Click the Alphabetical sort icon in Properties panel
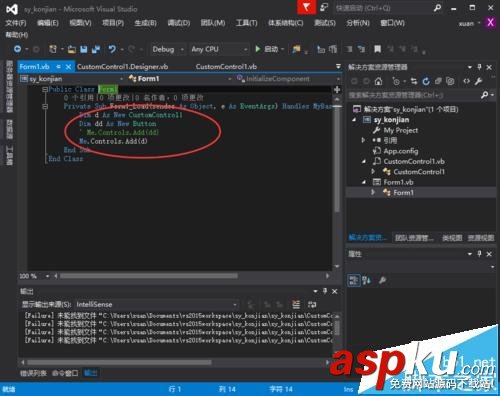 tap(366, 280)
